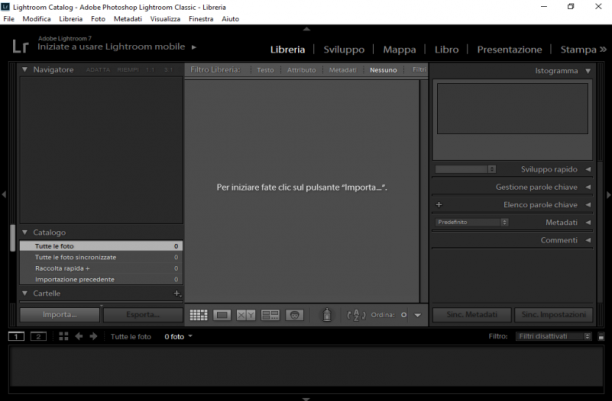The width and height of the screenshot is (612, 401).
Task: Click the Importa... button
Action: click(59, 314)
